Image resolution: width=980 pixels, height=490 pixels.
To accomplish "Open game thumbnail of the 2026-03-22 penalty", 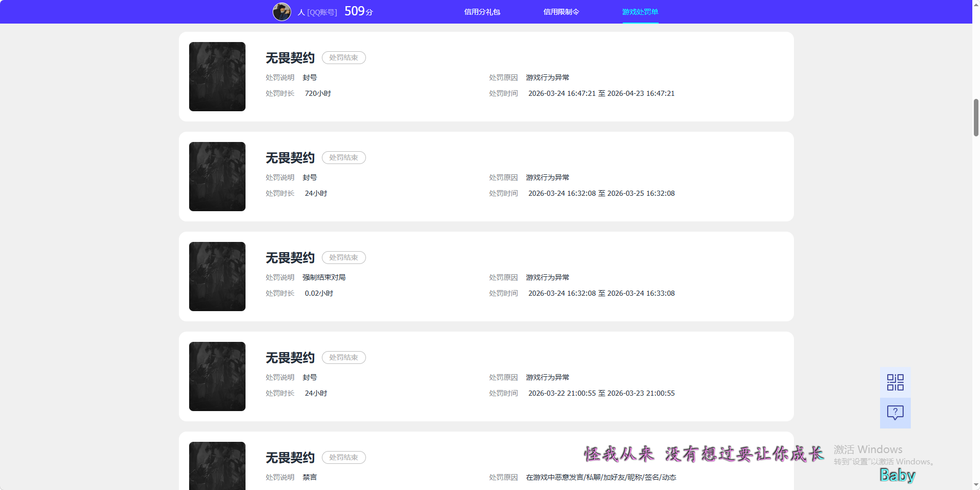I will [x=217, y=376].
